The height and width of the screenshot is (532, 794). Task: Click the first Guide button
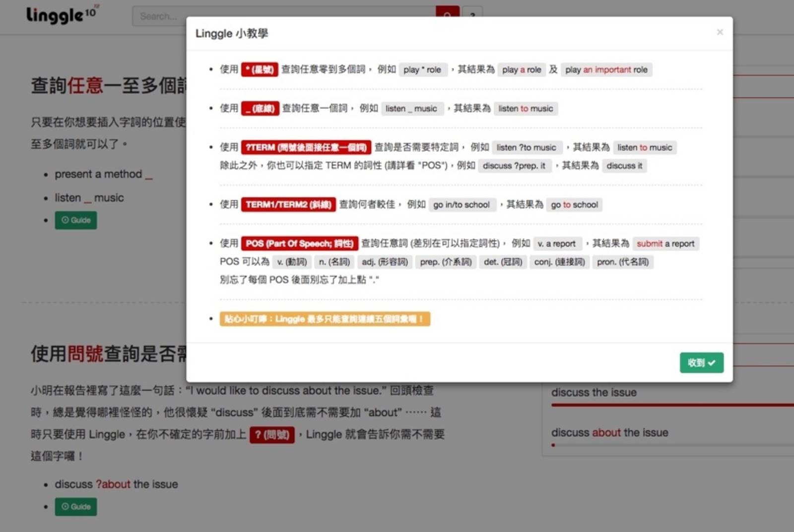[x=75, y=220]
